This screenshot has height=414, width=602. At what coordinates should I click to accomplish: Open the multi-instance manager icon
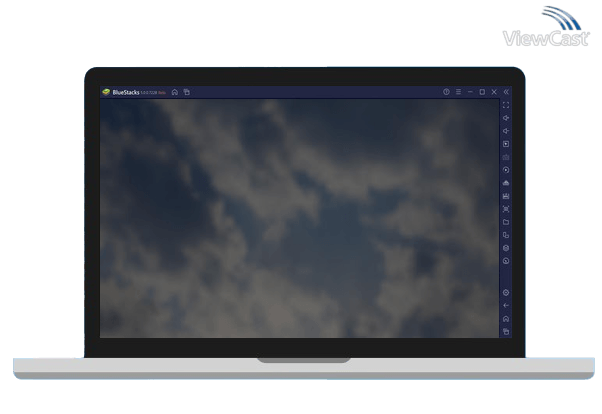coord(506,235)
